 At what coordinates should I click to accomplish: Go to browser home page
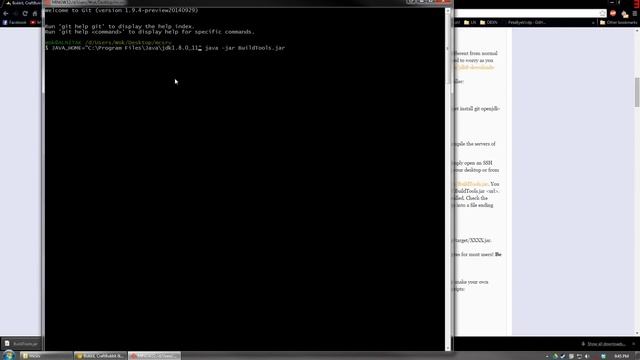(x=35, y=13)
